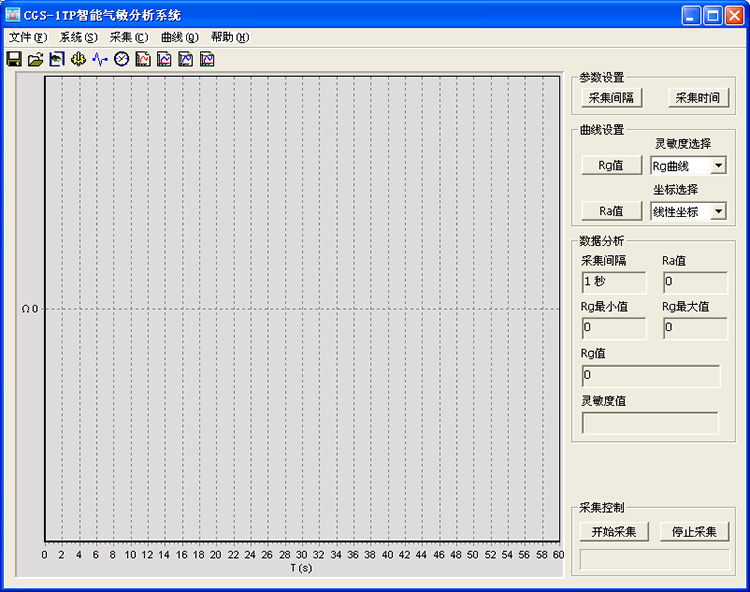Start acquisition with 开始采集 button
This screenshot has height=592, width=750.
click(x=614, y=532)
